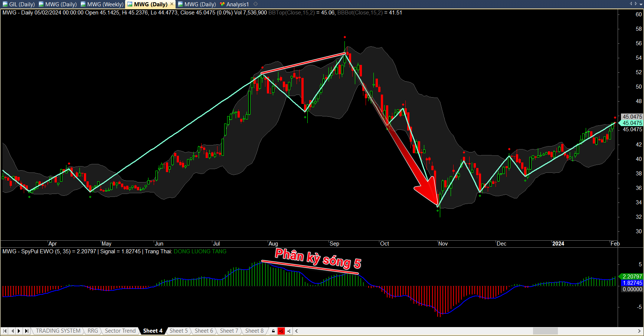The image size is (644, 336).
Task: Click the red S symbol-link icon
Action: tap(281, 331)
